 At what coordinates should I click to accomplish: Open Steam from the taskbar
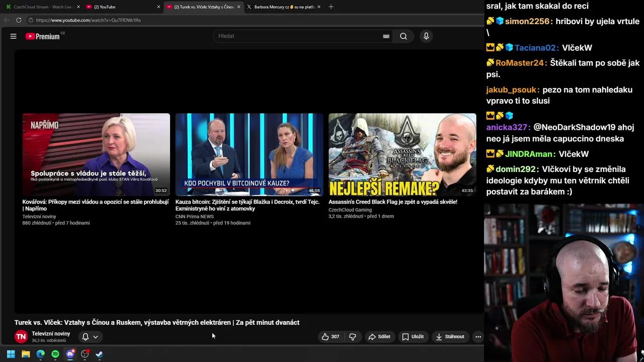tap(100, 354)
